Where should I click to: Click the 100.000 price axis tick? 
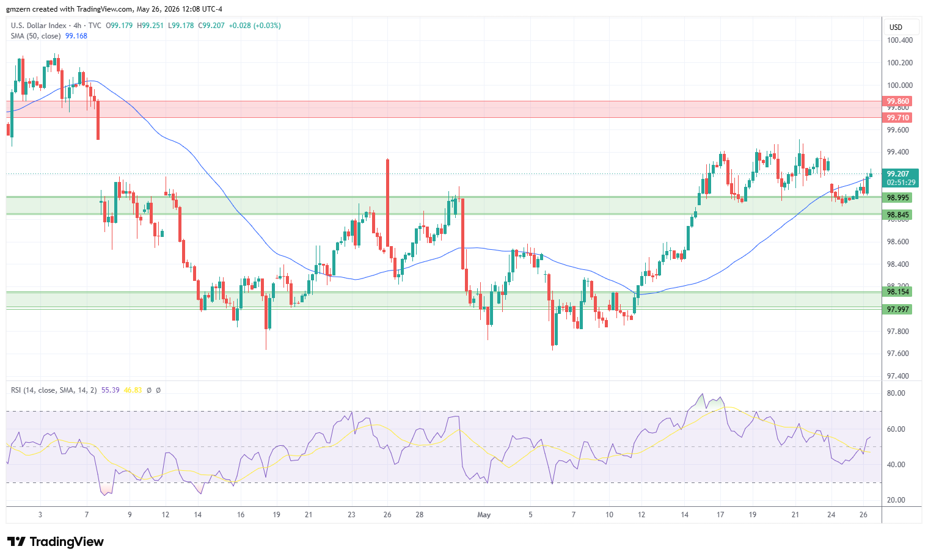(900, 85)
